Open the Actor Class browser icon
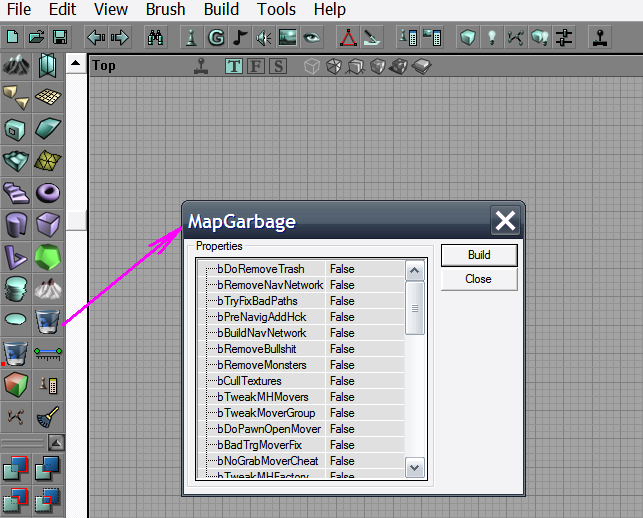The width and height of the screenshot is (643, 518). 191,38
